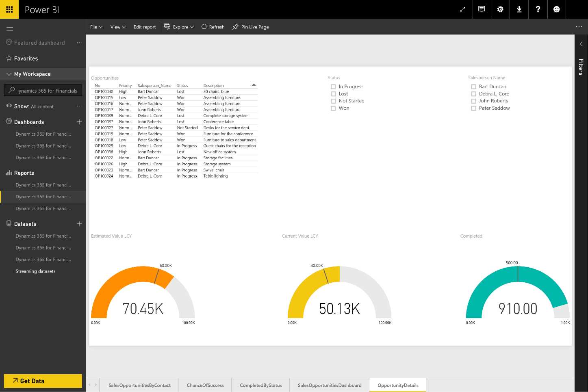Collapse the My Workspace section
The width and height of the screenshot is (588, 392).
pos(9,74)
